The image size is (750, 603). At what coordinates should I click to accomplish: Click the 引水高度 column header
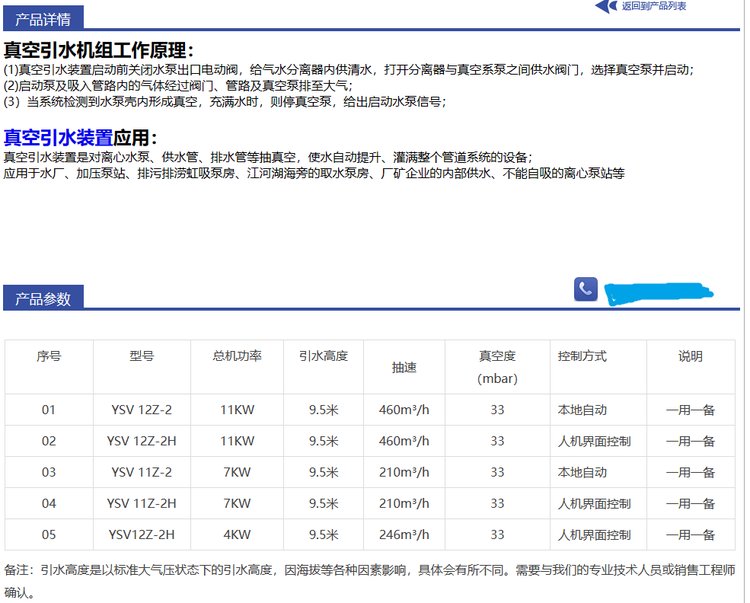point(323,356)
